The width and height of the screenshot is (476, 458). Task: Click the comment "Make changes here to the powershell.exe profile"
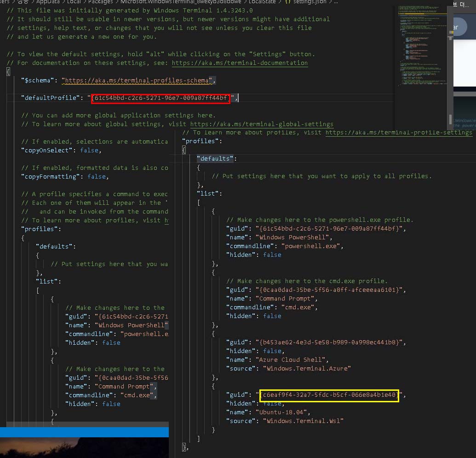pyautogui.click(x=320, y=220)
